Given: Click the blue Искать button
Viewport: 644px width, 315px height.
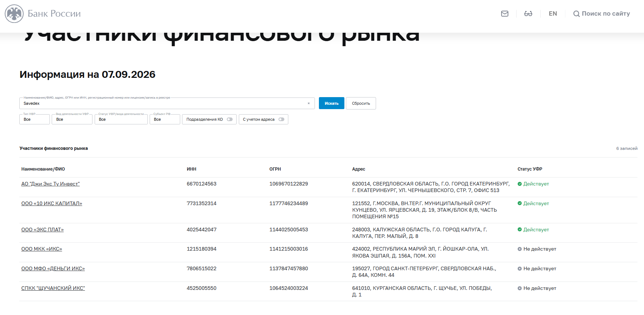Looking at the screenshot, I should (332, 103).
